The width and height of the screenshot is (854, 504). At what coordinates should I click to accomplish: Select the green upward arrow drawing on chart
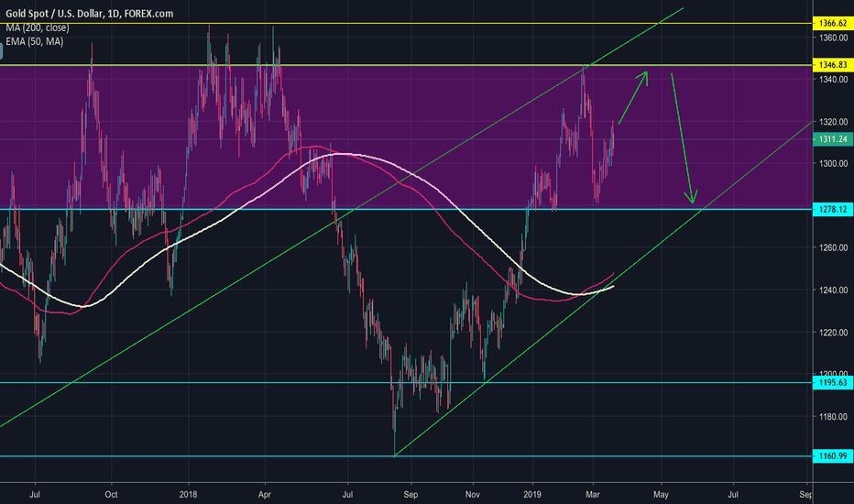[633, 97]
